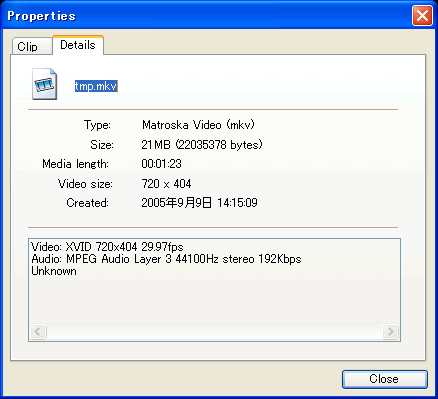Screen dimensions: 438x399
Task: Click the 'Created:' label
Action: click(88, 203)
